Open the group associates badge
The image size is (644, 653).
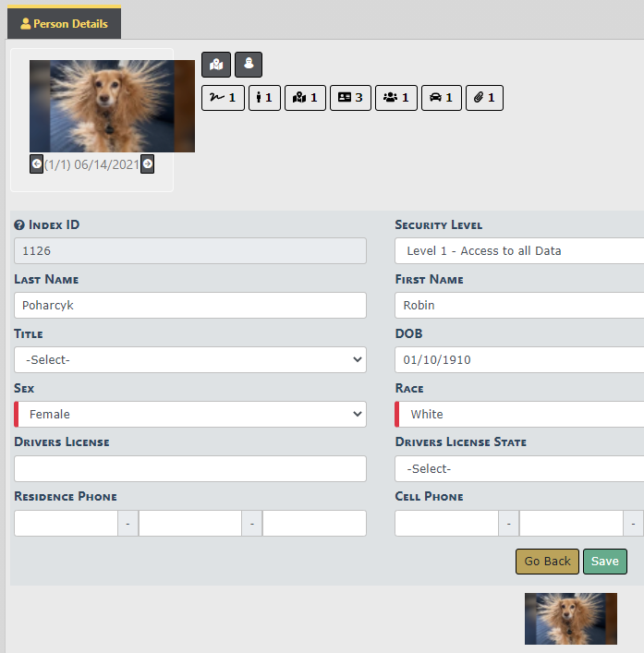(395, 97)
